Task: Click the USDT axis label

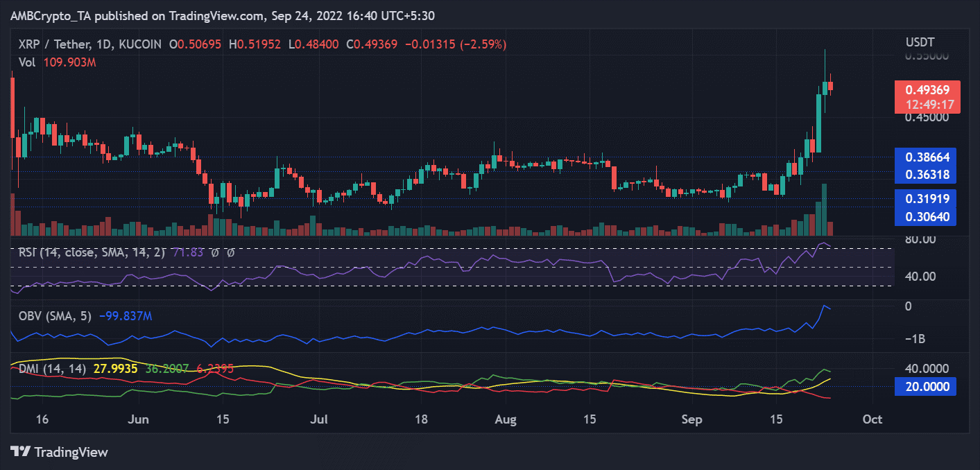Action: coord(920,42)
